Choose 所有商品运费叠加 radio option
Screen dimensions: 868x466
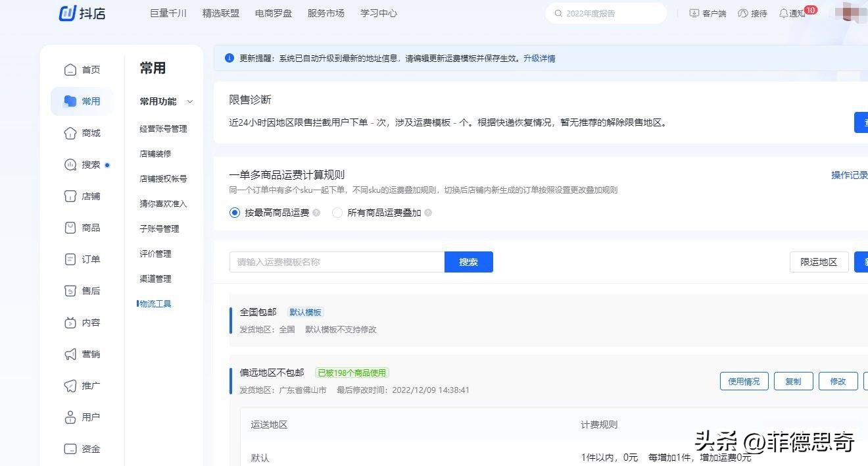pyautogui.click(x=337, y=213)
